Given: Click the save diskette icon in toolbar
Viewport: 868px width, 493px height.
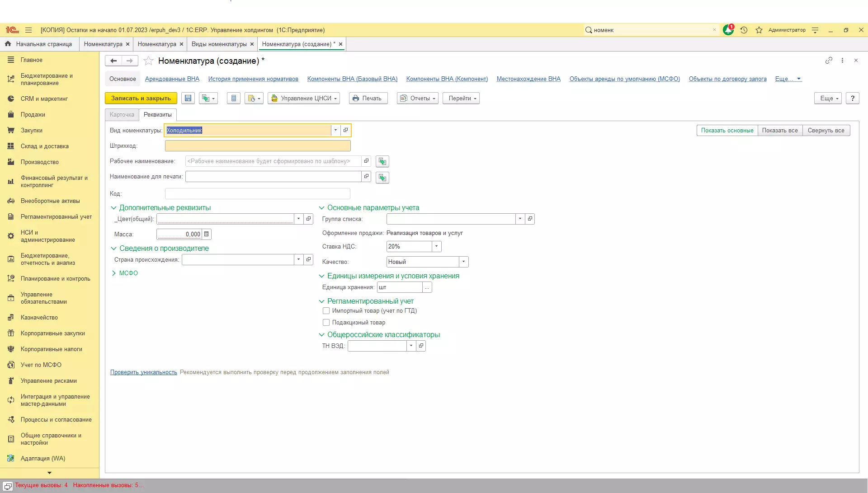Looking at the screenshot, I should tap(188, 98).
